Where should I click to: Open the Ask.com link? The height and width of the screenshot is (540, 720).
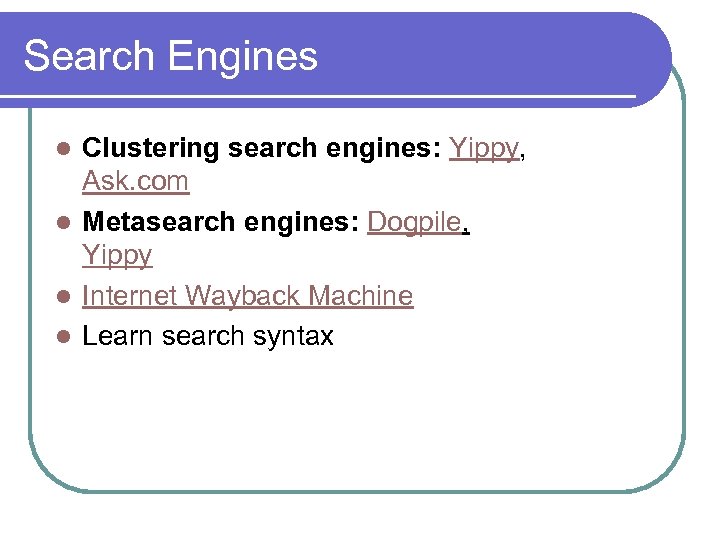[135, 182]
